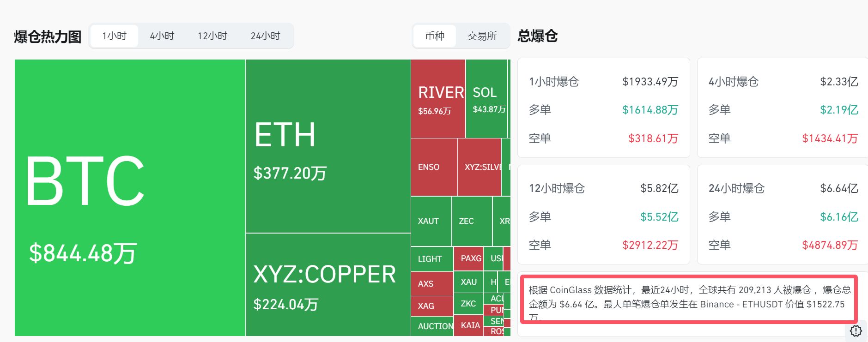Select the XYZ:COPPER heatmap block
The width and height of the screenshot is (868, 342).
[x=328, y=284]
